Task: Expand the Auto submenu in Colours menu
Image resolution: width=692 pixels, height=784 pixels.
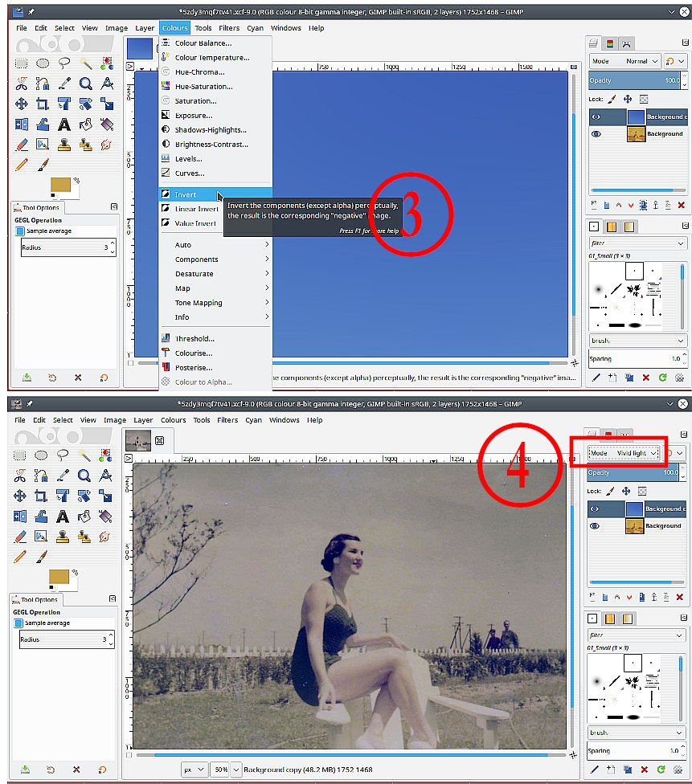Action: pyautogui.click(x=215, y=245)
